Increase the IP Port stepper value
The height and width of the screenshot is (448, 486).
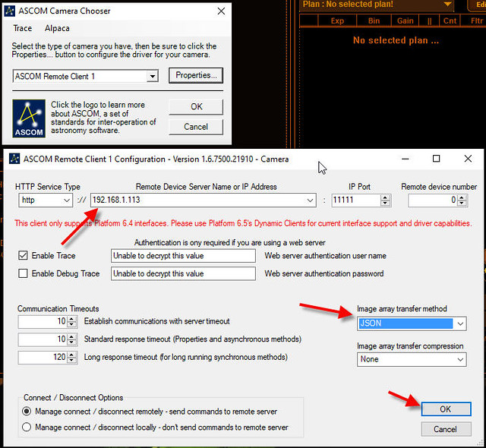point(385,197)
